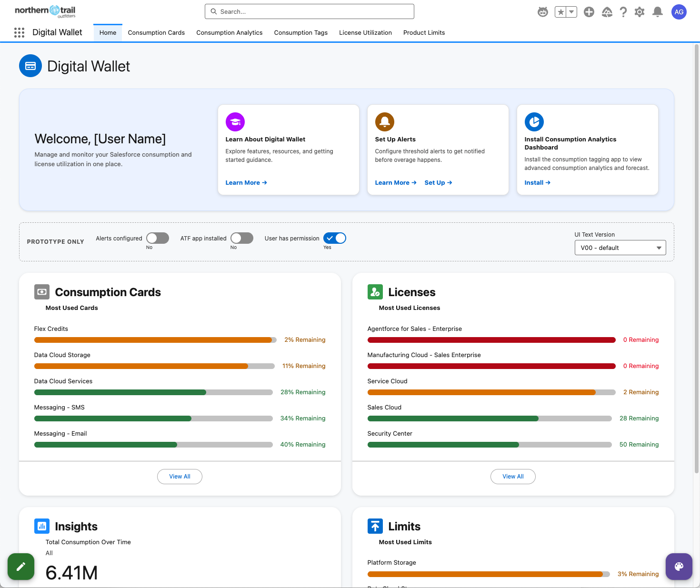Click the notifications bell in header
Viewport: 700px width, 588px height.
658,12
